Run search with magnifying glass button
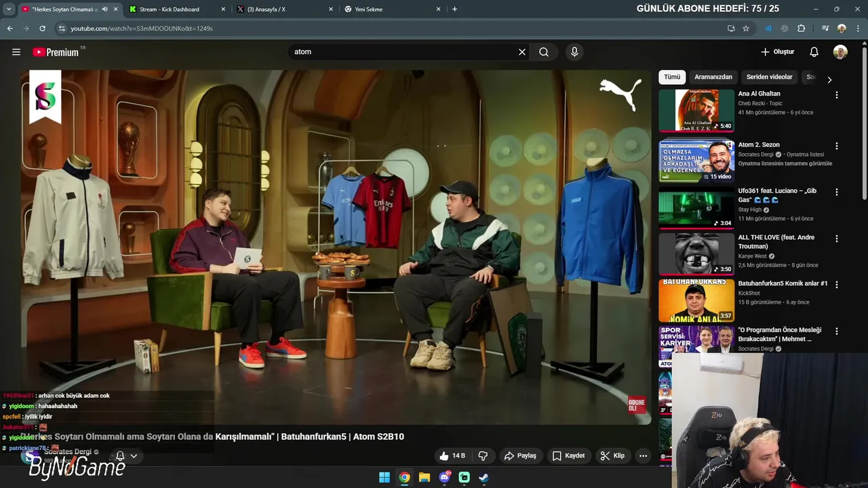 tap(544, 52)
